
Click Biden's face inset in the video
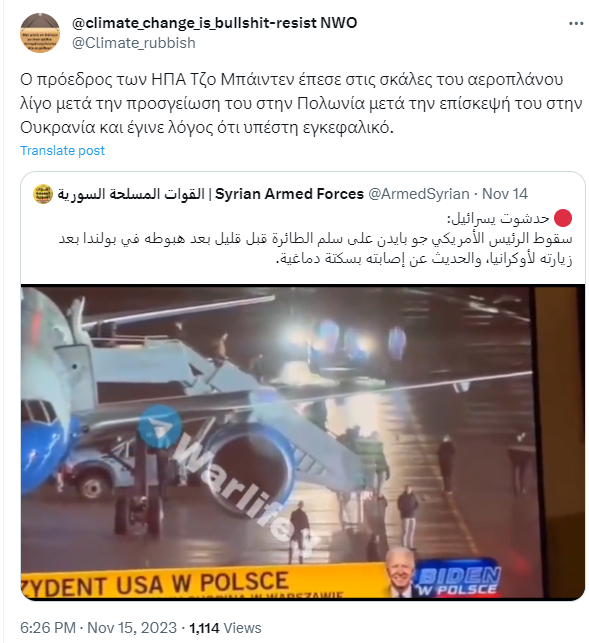(400, 572)
